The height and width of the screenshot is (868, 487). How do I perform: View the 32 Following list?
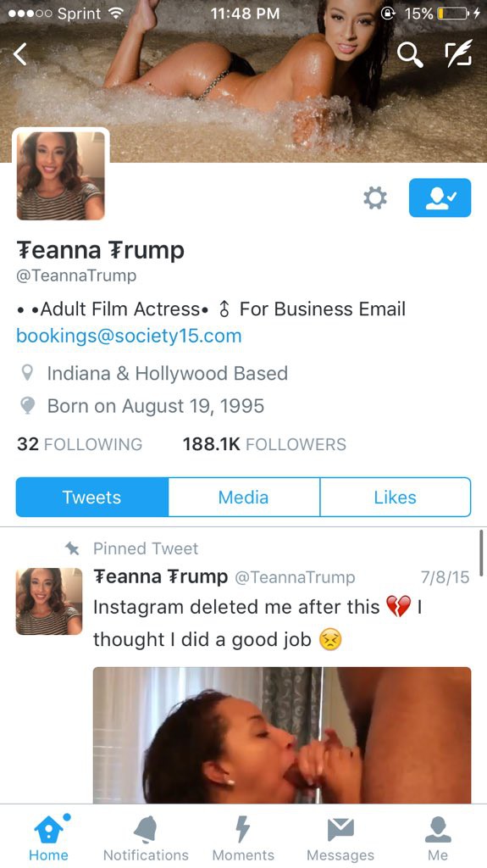(79, 444)
